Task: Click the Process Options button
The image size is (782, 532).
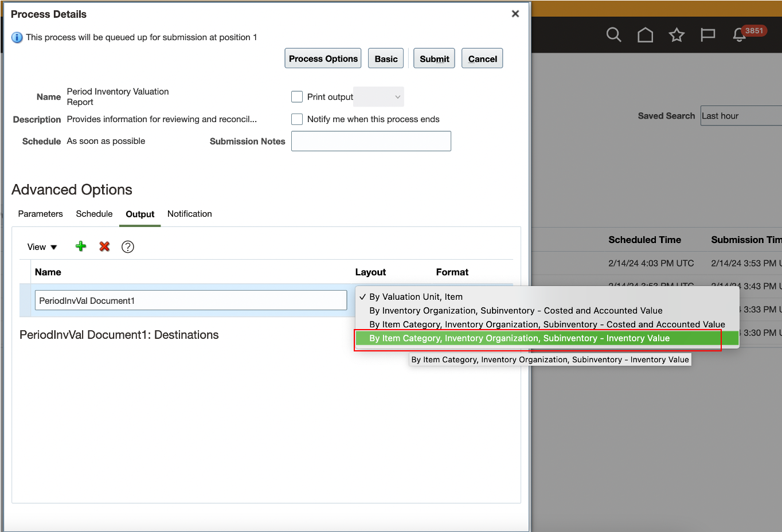Action: (x=323, y=58)
